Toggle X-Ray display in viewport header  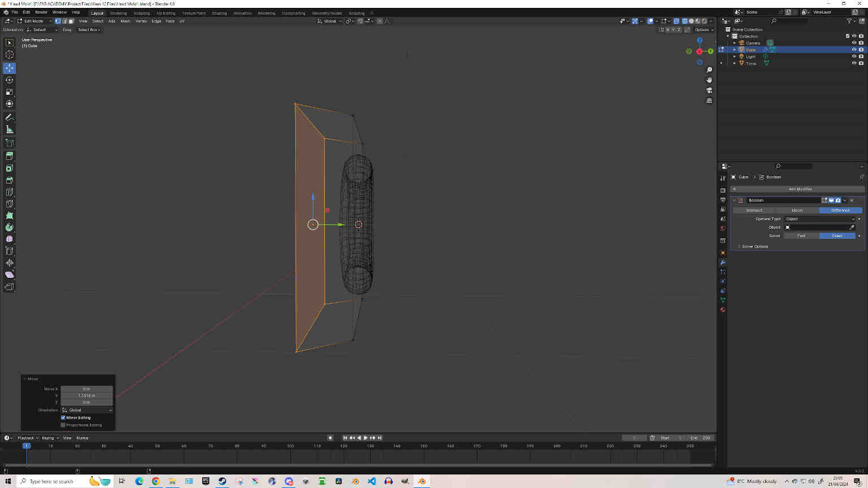(x=676, y=21)
